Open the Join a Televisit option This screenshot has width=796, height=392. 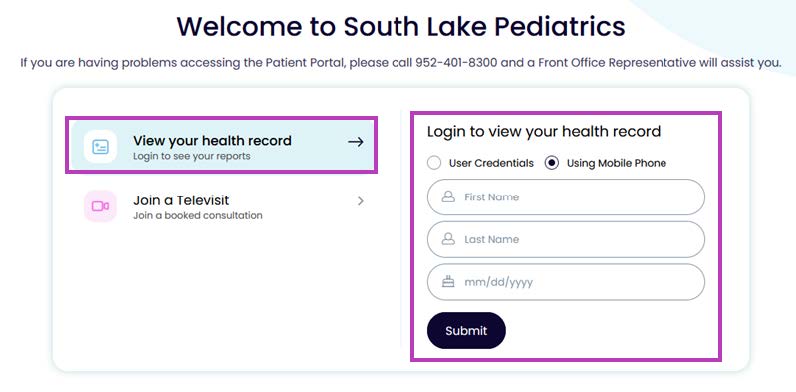pos(221,206)
